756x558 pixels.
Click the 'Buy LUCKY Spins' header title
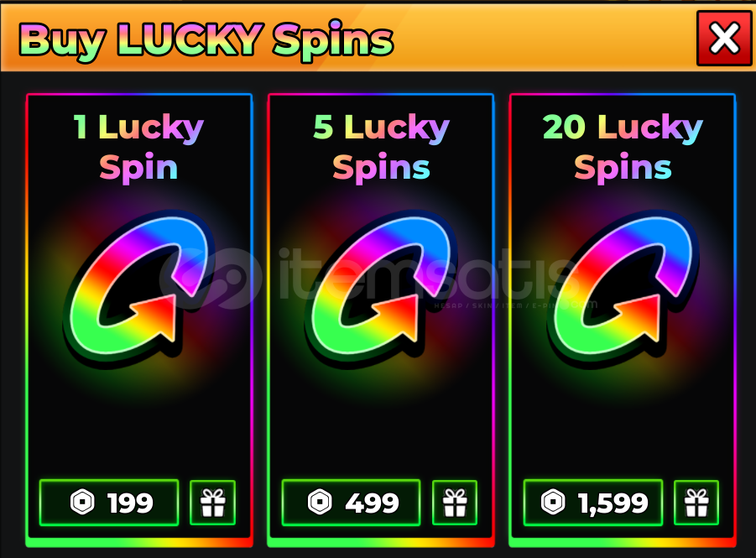tap(206, 40)
